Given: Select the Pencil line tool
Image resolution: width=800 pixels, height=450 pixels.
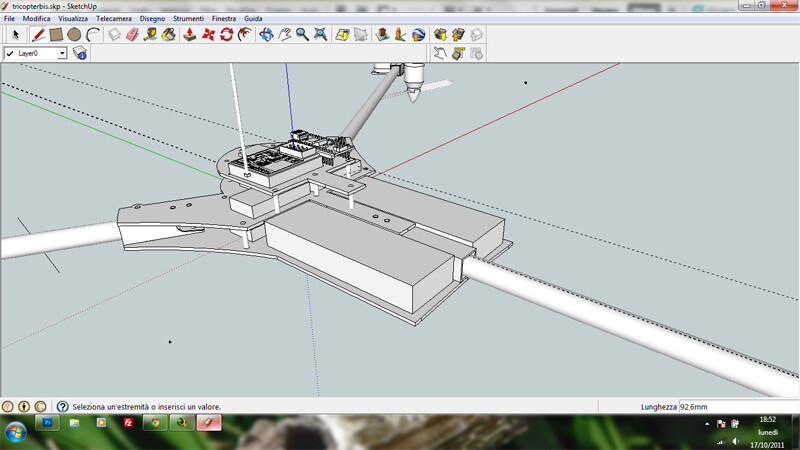Looking at the screenshot, I should 39,35.
